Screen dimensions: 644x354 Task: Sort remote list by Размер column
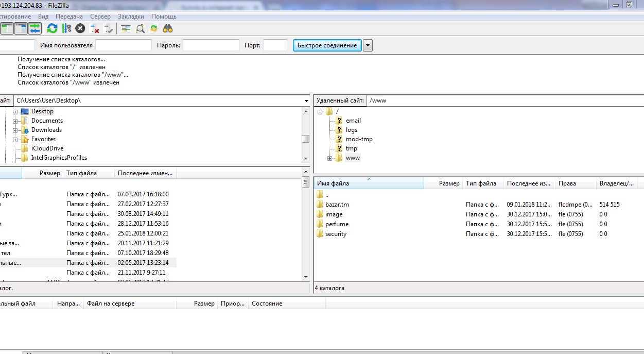(443, 183)
